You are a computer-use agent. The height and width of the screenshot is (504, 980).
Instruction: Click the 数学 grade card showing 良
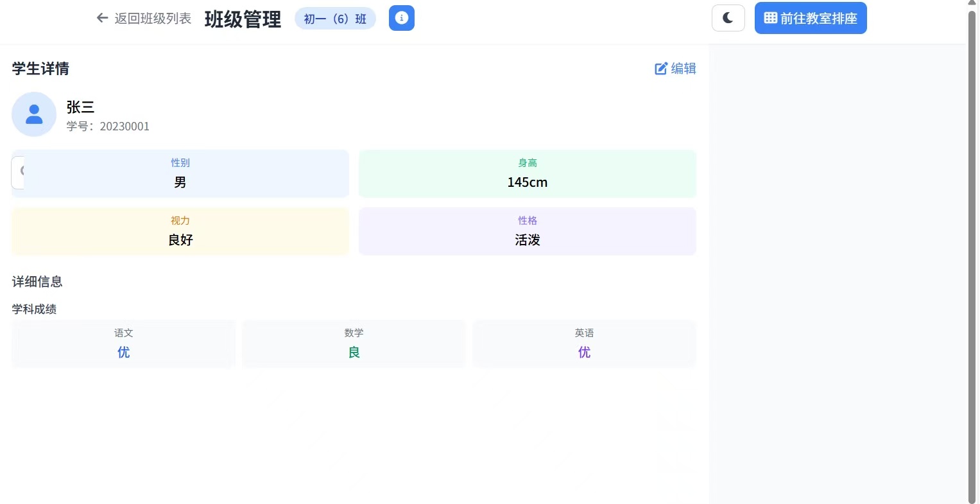click(x=354, y=343)
